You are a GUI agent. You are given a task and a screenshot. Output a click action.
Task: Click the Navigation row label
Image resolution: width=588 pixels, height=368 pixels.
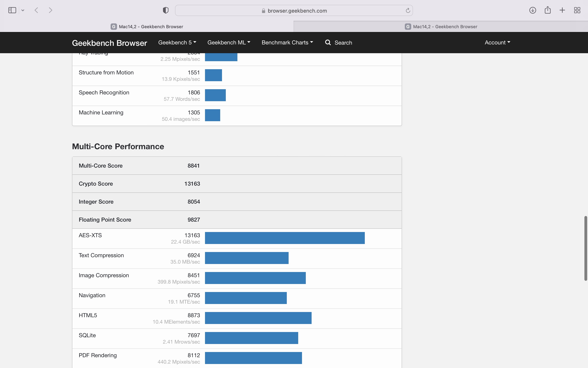tap(92, 295)
